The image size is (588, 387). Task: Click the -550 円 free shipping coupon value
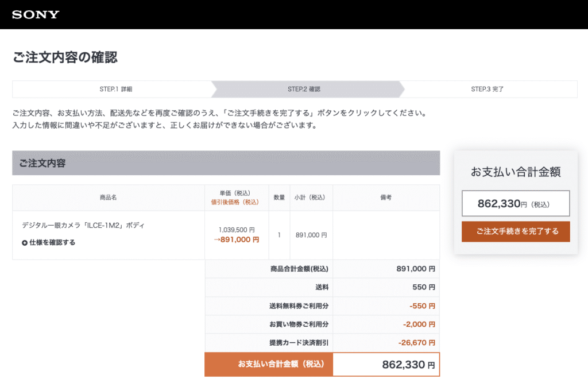(422, 306)
